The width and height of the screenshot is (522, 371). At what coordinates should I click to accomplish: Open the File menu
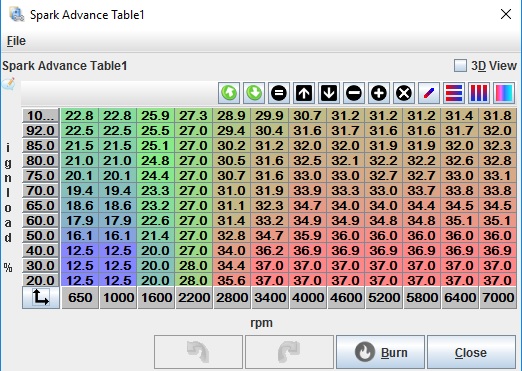pyautogui.click(x=16, y=41)
